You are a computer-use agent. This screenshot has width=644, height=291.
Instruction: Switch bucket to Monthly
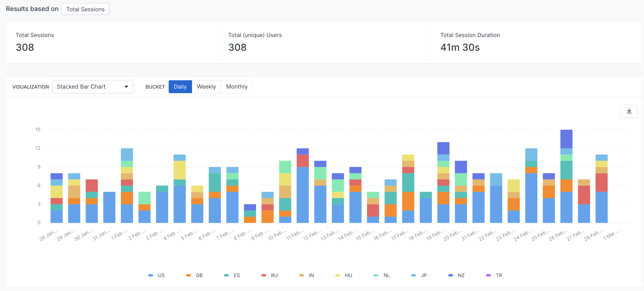tap(237, 87)
